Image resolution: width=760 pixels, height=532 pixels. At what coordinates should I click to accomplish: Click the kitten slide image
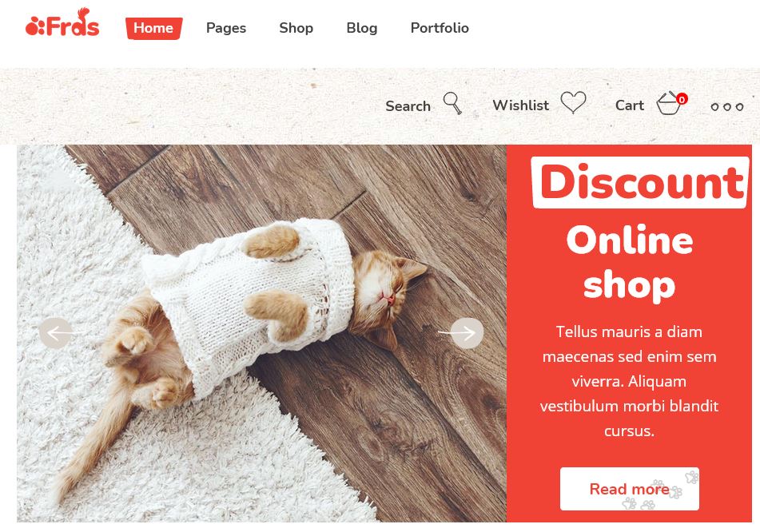pyautogui.click(x=262, y=333)
